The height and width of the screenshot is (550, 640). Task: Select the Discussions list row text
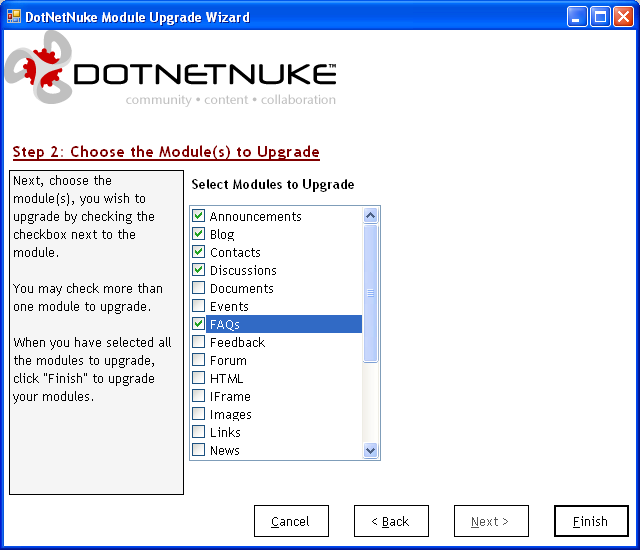pos(243,270)
